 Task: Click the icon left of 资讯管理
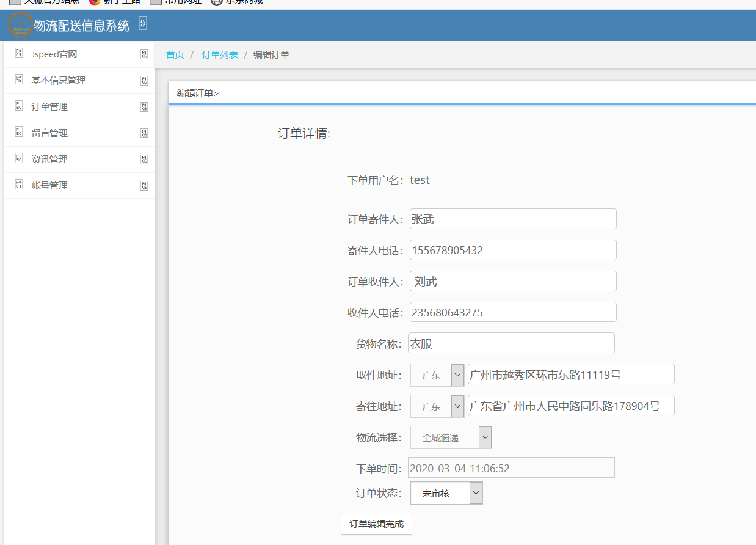pos(19,159)
